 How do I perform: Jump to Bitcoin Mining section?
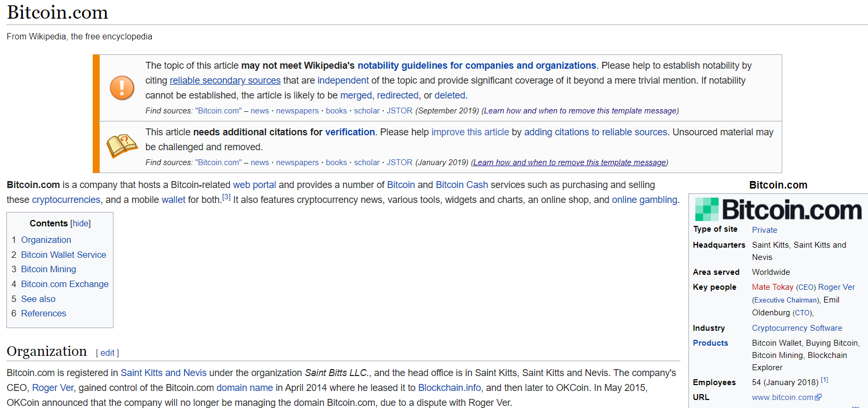[x=48, y=270]
